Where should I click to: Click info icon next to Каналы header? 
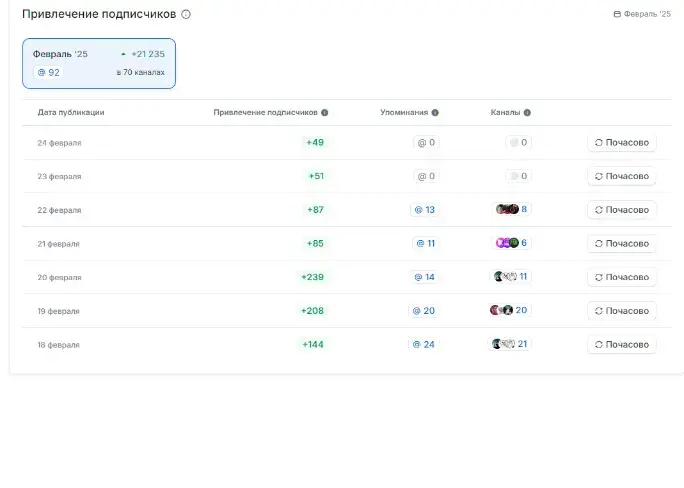coord(527,113)
